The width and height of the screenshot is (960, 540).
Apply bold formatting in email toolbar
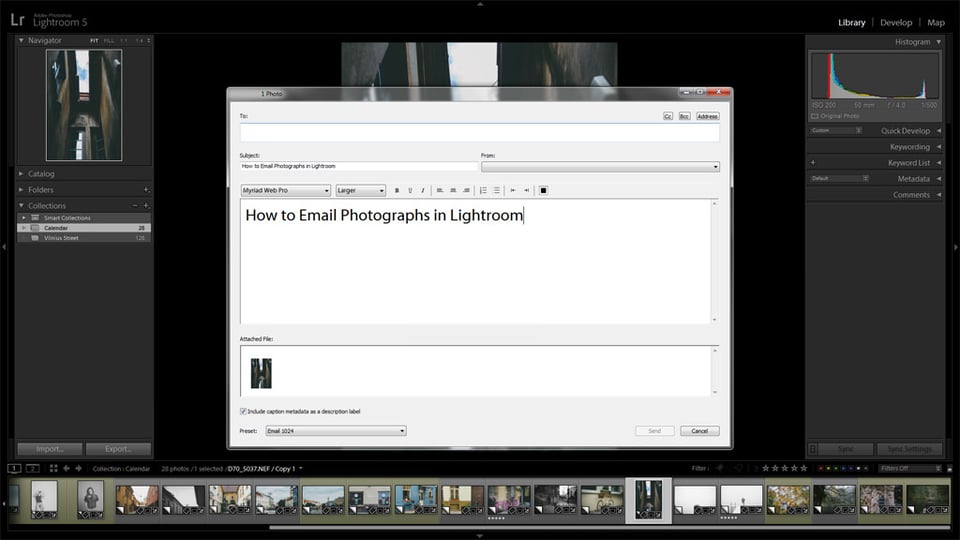(x=397, y=190)
